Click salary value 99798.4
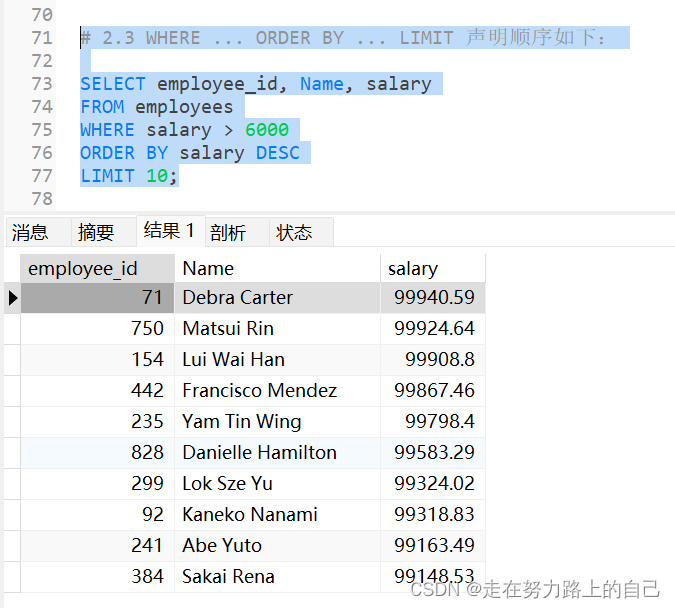The width and height of the screenshot is (675, 608). point(433,422)
